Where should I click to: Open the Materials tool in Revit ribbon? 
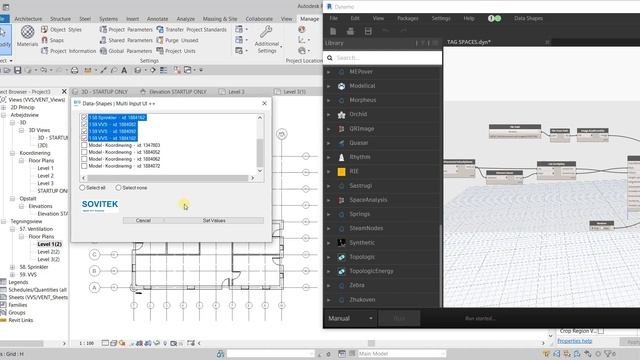[x=27, y=36]
